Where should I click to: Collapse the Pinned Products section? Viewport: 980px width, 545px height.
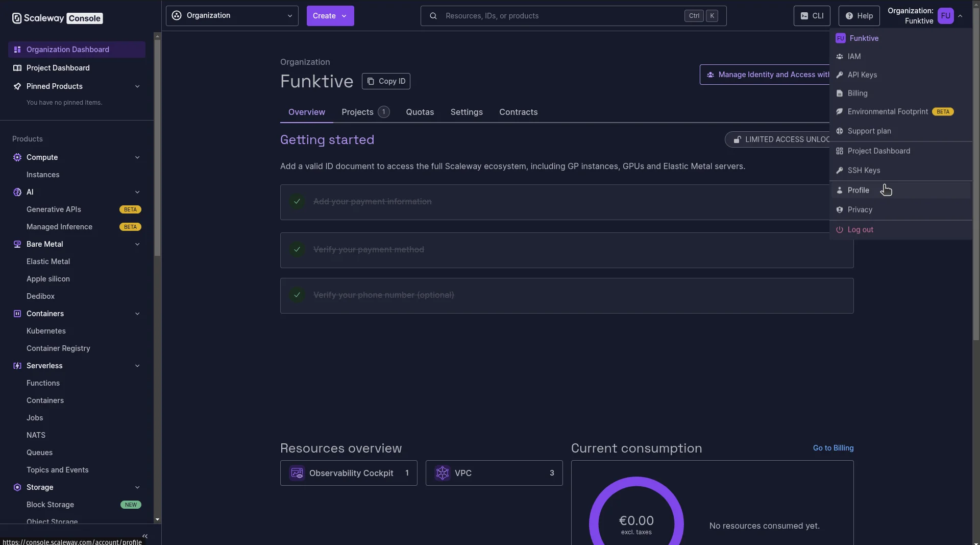137,86
